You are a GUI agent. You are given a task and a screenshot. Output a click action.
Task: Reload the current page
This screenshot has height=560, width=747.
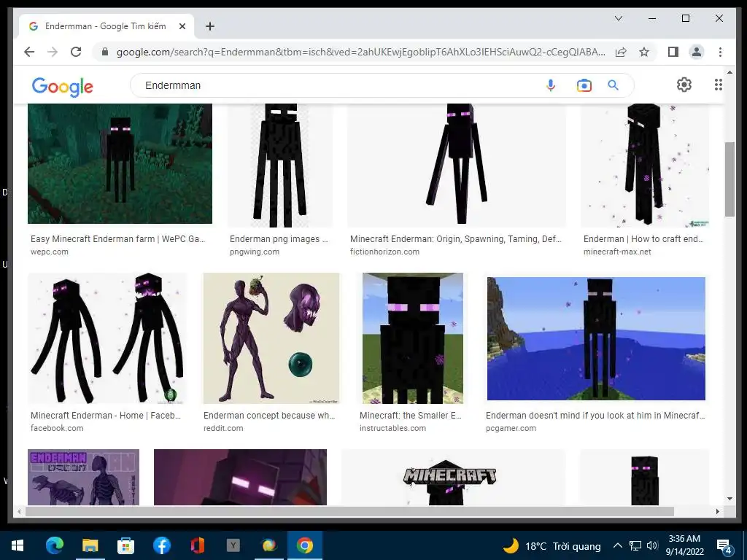click(76, 52)
